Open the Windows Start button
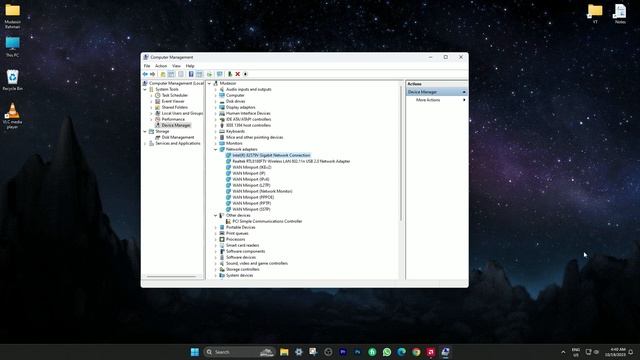640x360 pixels. click(195, 352)
